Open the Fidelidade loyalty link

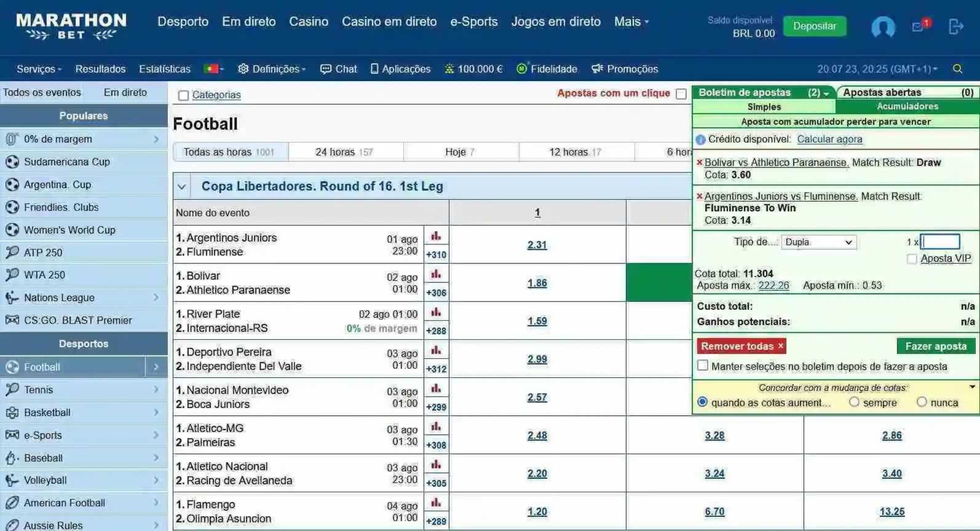[x=547, y=69]
